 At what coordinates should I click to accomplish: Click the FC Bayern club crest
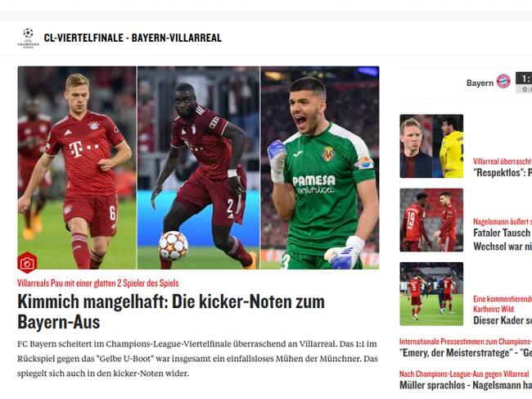(503, 81)
